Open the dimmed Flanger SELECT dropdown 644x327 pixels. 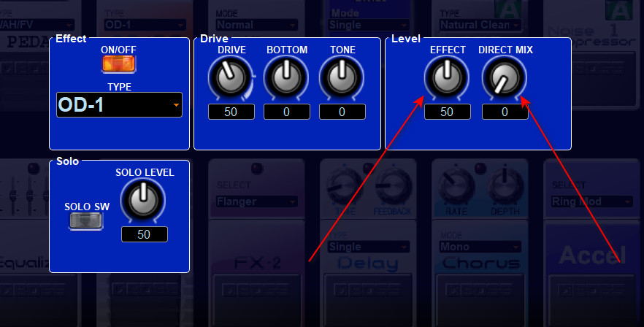[x=257, y=201]
